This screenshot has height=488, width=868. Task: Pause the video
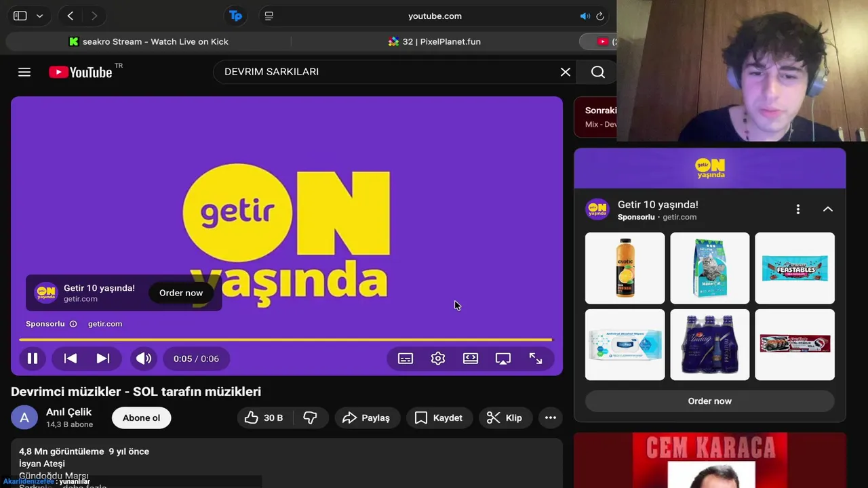[33, 359]
